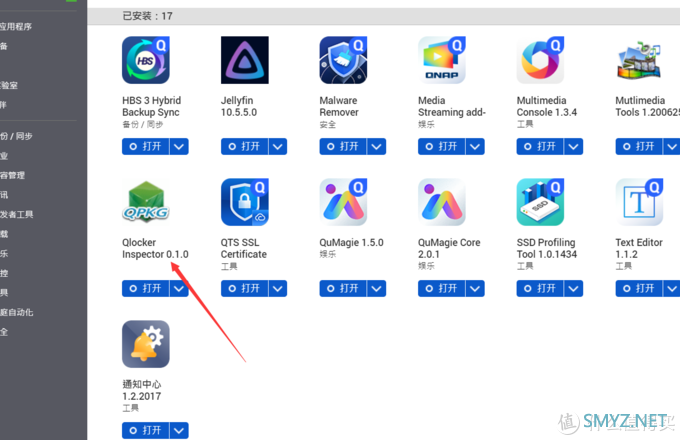Open Malware Remover with 打开 button
Viewport: 680px width, 440px height.
(x=343, y=147)
